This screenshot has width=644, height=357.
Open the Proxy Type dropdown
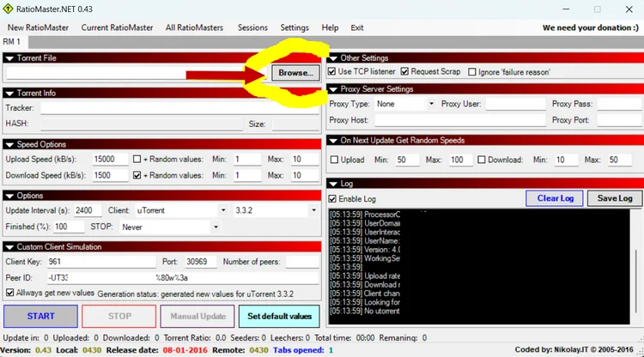point(405,104)
